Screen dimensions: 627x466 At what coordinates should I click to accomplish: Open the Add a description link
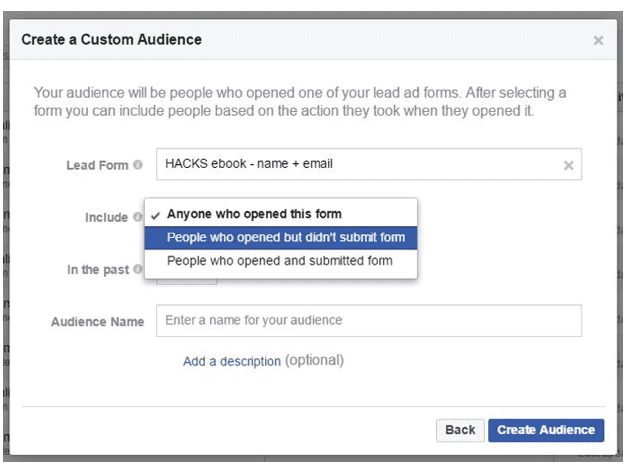231,361
